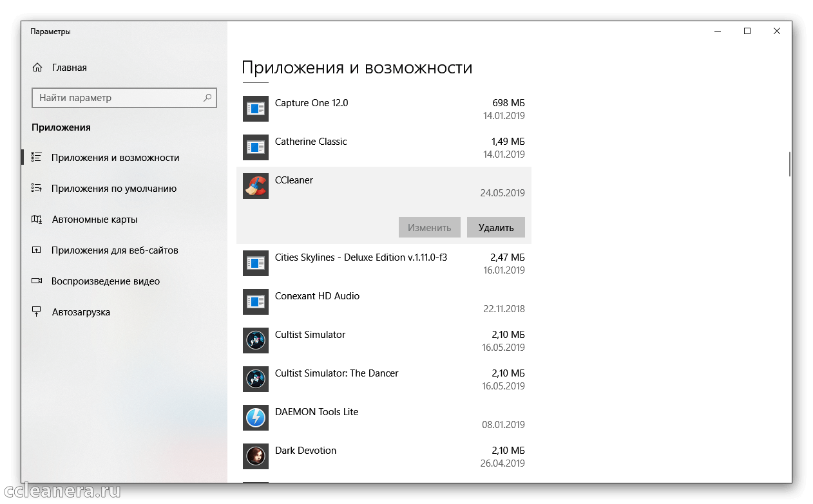This screenshot has height=504, width=813.
Task: Select the DAEMON Tools Lite name
Action: (316, 412)
